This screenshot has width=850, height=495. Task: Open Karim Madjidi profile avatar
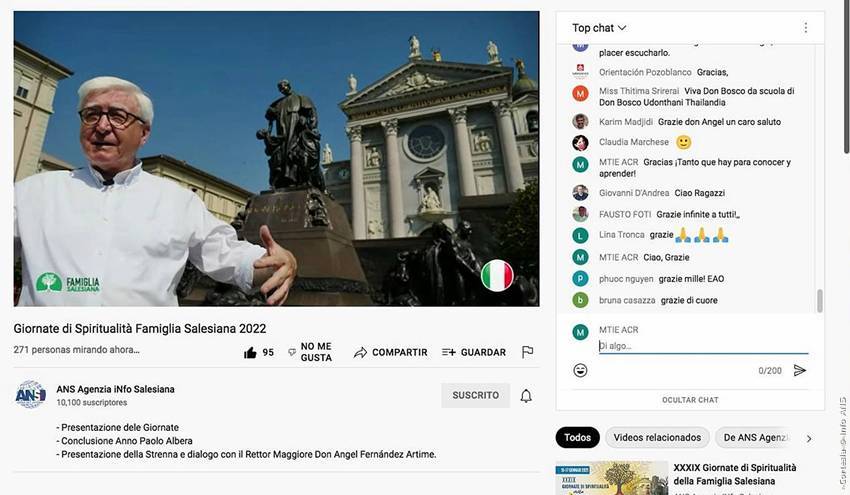point(580,121)
